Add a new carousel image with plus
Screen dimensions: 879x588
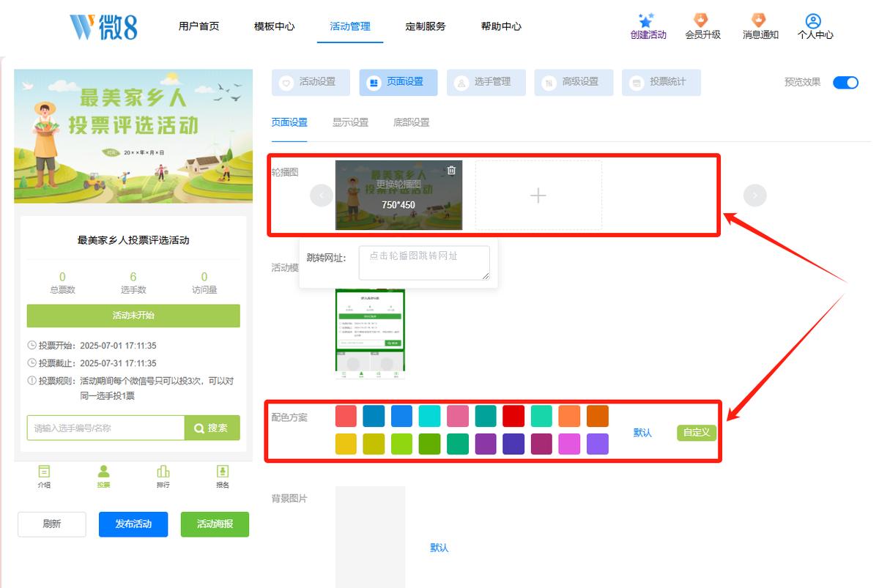point(538,196)
